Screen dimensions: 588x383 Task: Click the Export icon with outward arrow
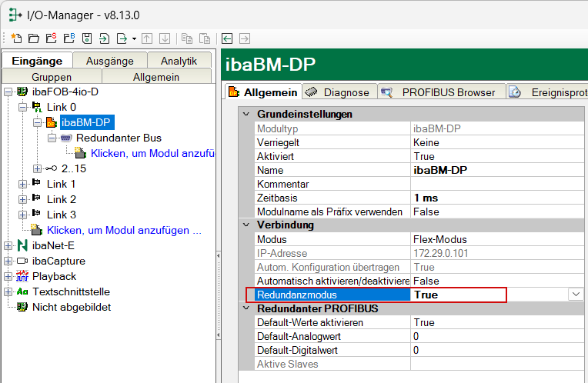click(122, 38)
